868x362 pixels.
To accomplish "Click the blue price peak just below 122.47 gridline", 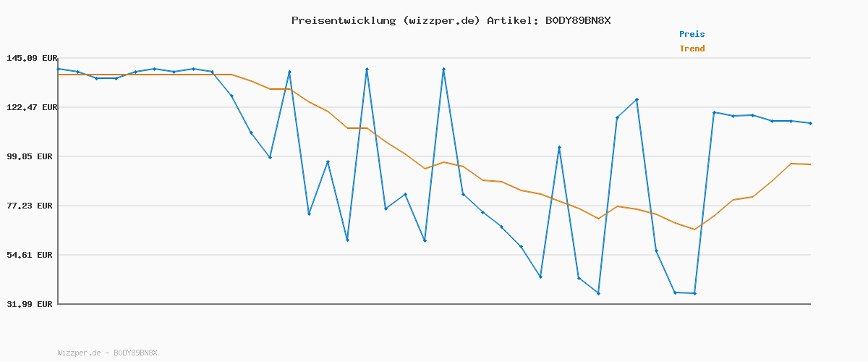I will click(x=637, y=99).
